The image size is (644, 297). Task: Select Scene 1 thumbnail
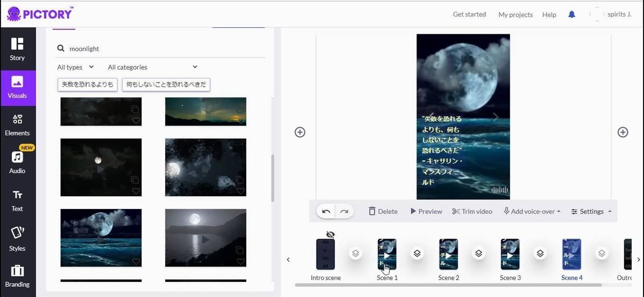[x=387, y=254]
